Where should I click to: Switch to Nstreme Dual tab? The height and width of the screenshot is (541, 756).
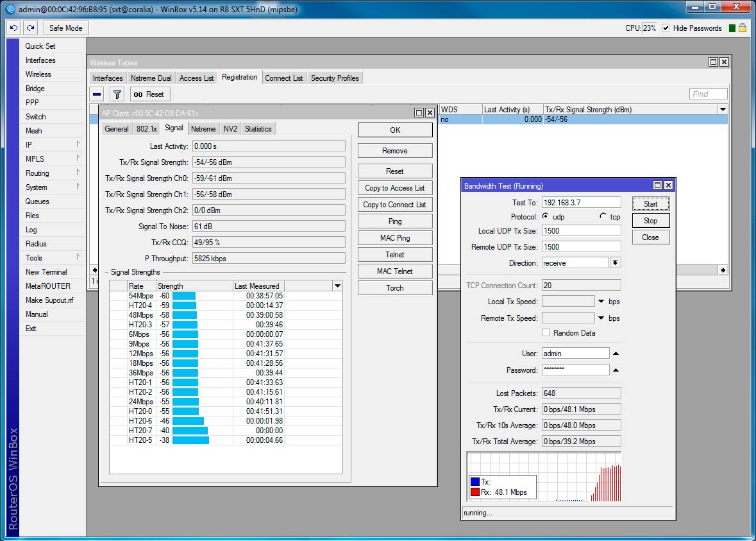click(x=151, y=78)
